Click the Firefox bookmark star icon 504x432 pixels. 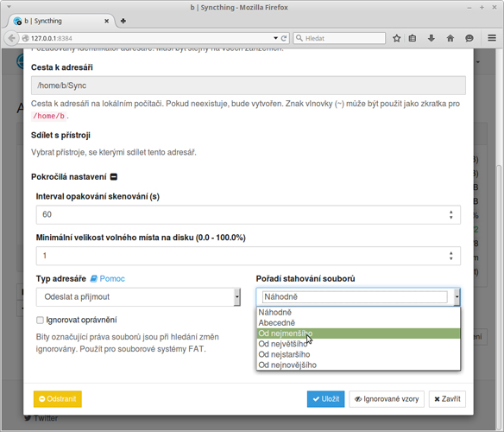pyautogui.click(x=397, y=38)
